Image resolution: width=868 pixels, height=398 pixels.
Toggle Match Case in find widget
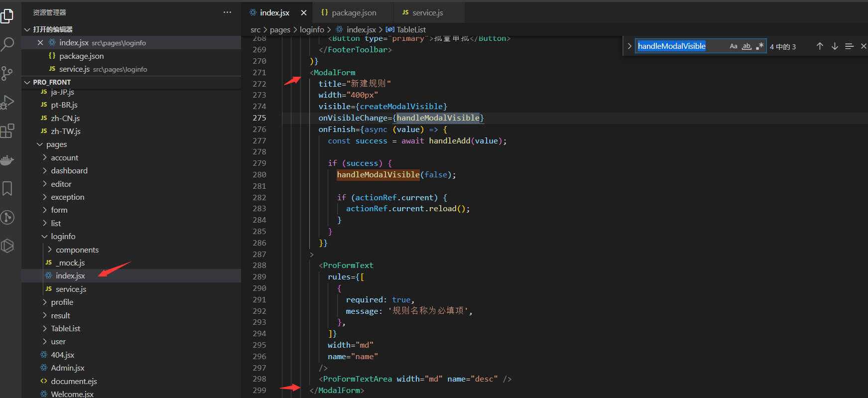[734, 46]
